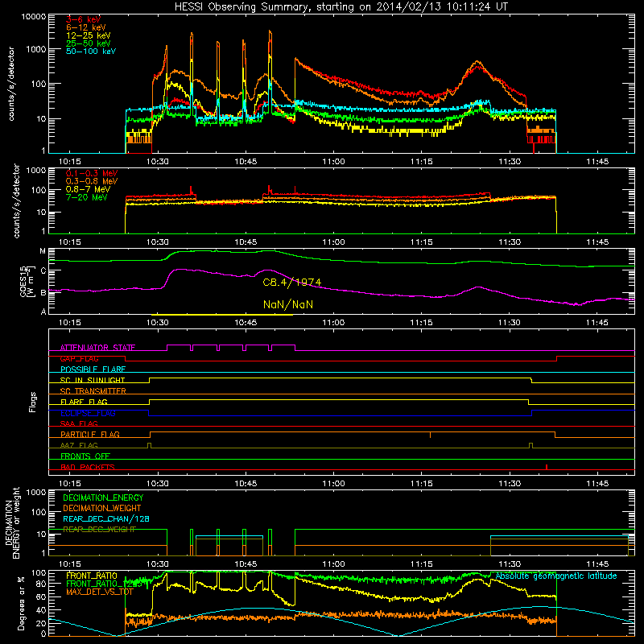Click the DECIMATION_WEIGHT legend label
The image size is (644, 644).
point(102,508)
